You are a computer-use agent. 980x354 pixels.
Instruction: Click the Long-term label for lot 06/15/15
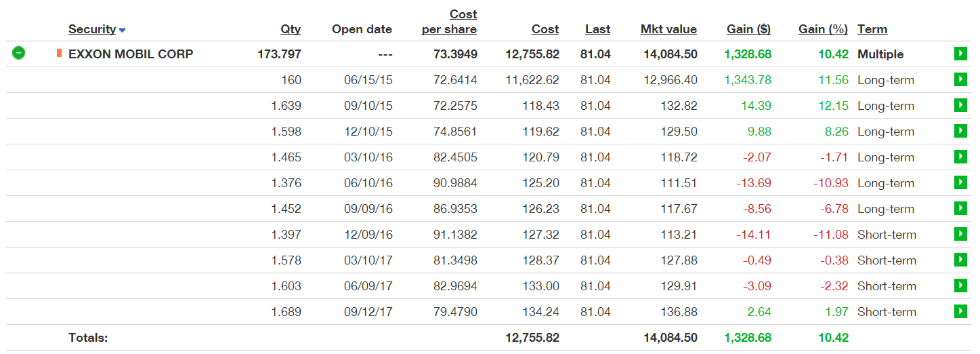(x=886, y=79)
